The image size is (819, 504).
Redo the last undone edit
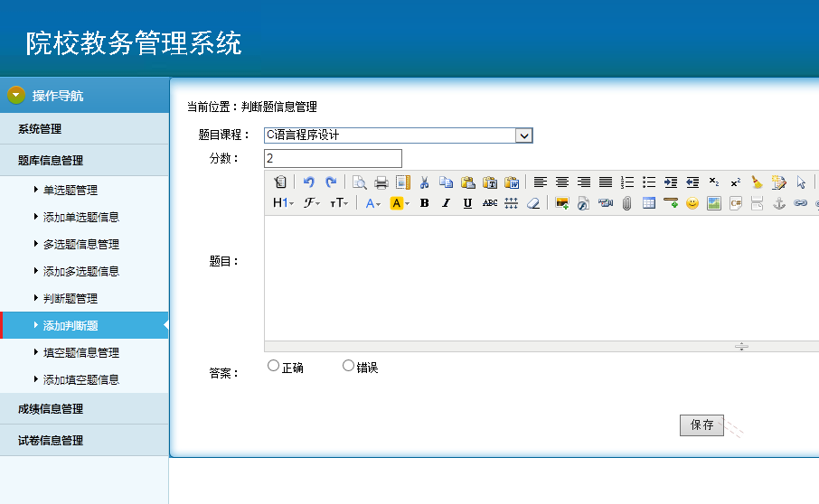coord(331,182)
